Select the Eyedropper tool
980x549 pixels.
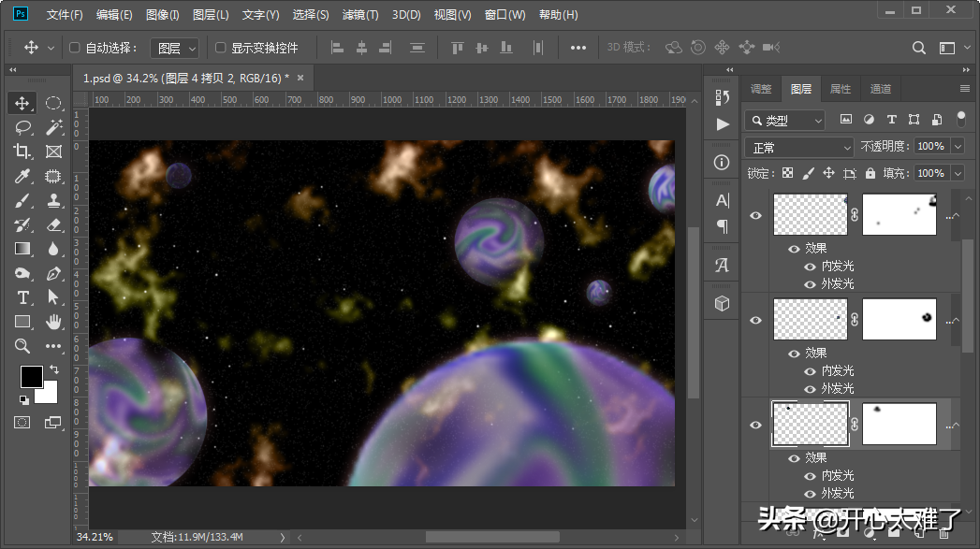point(22,176)
